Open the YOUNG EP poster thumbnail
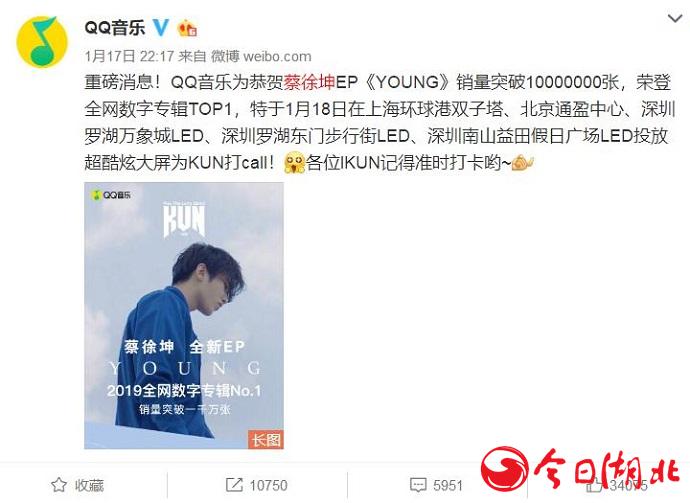690x503 pixels. (x=184, y=316)
